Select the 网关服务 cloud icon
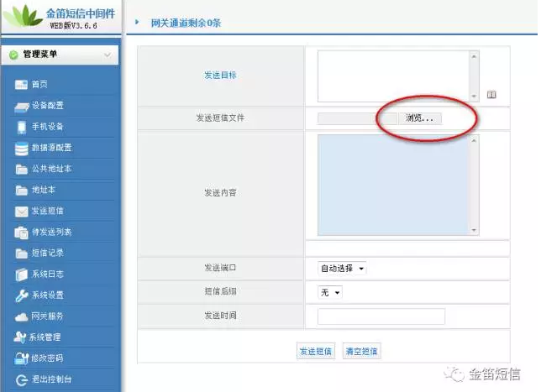 pyautogui.click(x=22, y=316)
